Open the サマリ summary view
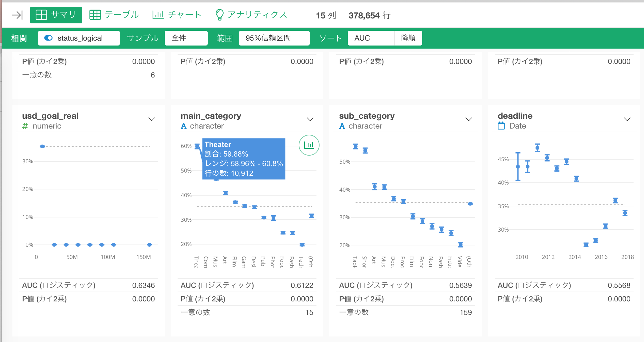The width and height of the screenshot is (644, 342). (56, 15)
